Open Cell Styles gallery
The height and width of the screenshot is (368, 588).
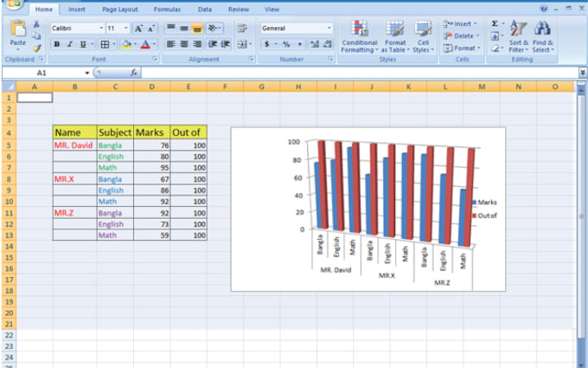(x=423, y=36)
